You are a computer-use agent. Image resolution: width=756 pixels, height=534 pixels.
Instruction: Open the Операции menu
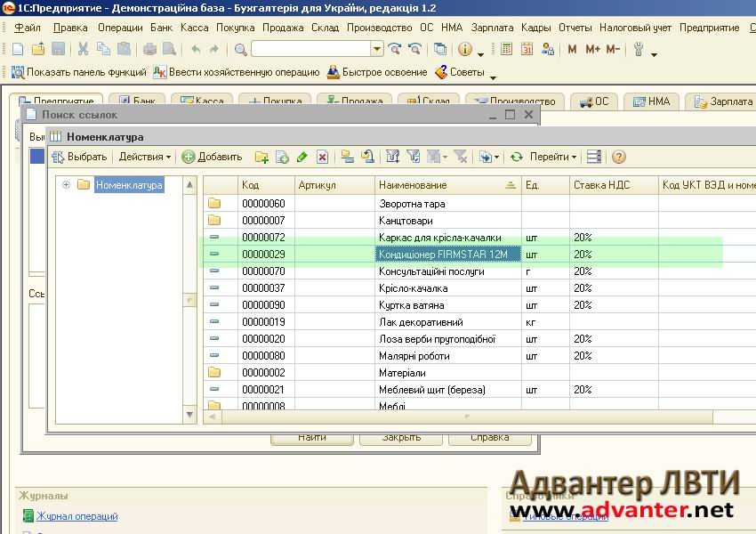click(120, 28)
